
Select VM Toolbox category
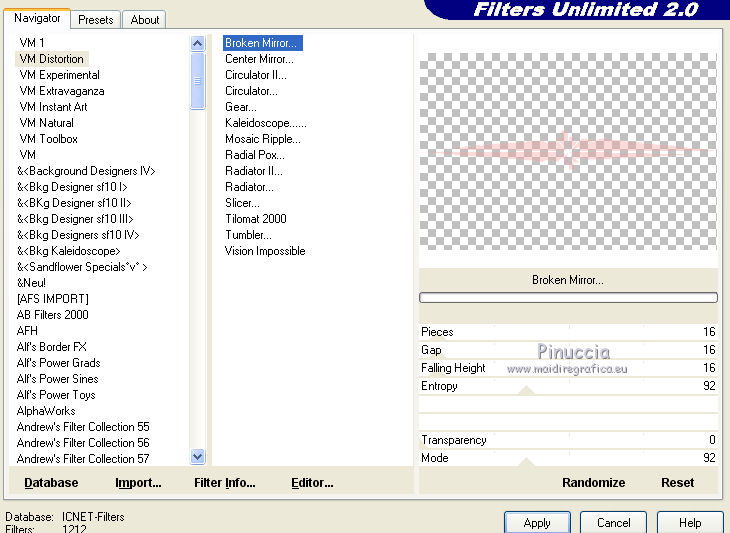tap(48, 139)
